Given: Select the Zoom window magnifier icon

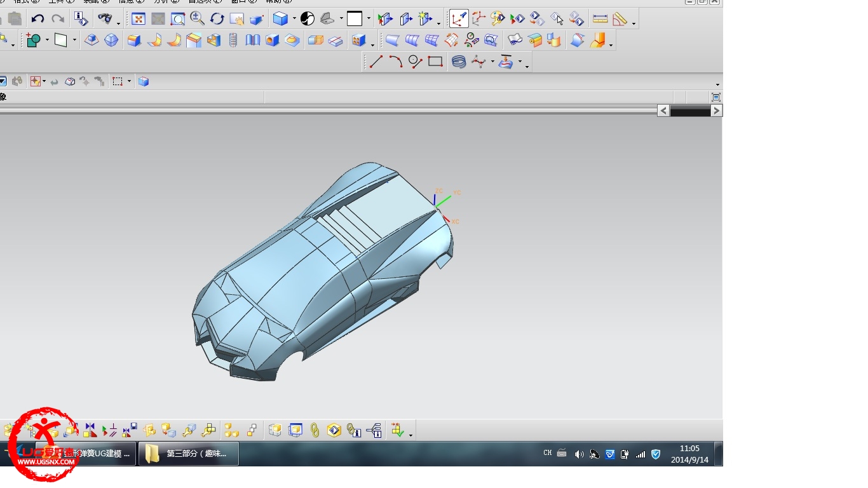Looking at the screenshot, I should pos(177,18).
